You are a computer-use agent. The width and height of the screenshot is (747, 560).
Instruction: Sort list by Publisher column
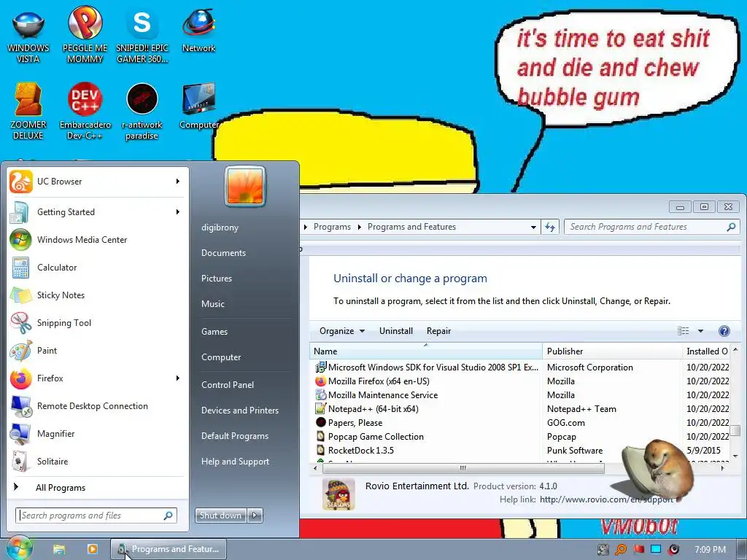(612, 351)
